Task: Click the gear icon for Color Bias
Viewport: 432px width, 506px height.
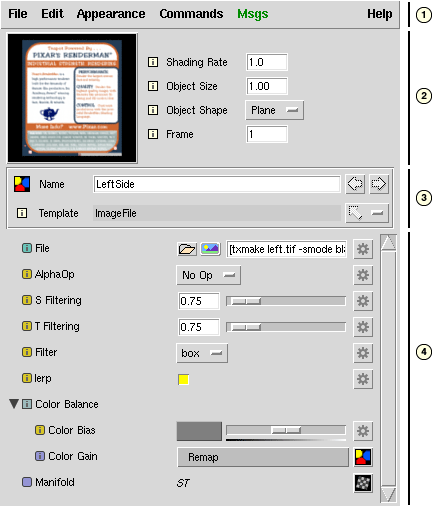Action: click(x=363, y=431)
